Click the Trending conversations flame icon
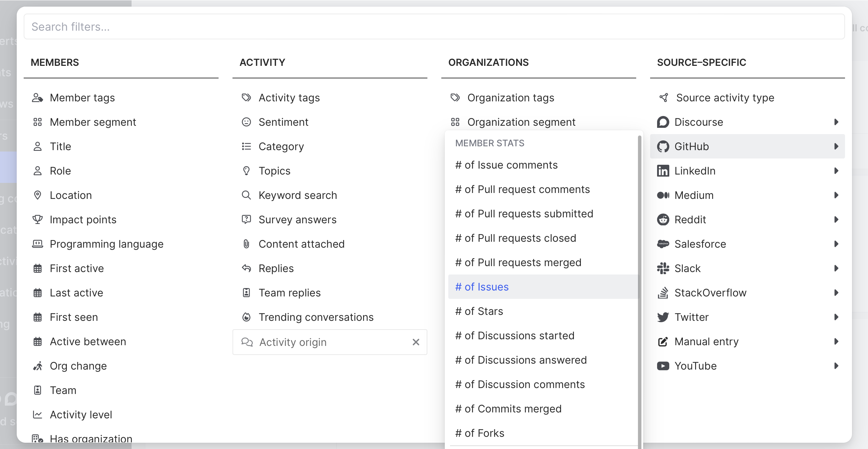The image size is (868, 449). pyautogui.click(x=246, y=317)
